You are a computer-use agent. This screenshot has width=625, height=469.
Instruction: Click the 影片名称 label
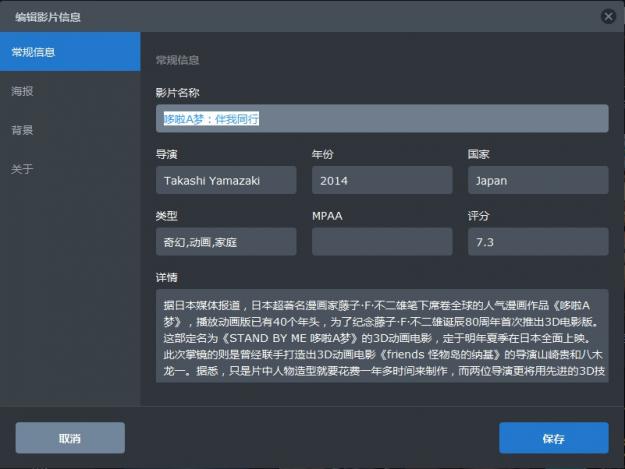point(177,93)
